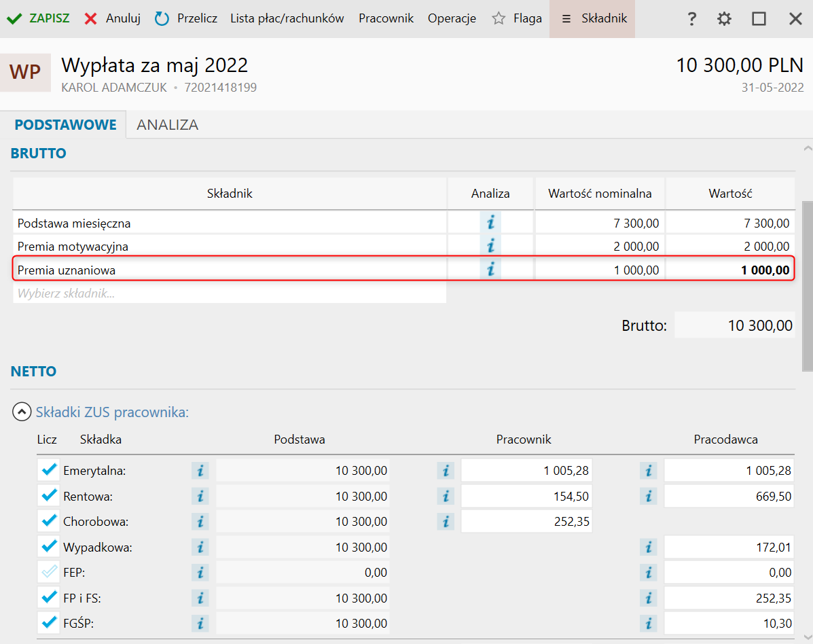813x644 pixels.
Task: Open the Składnik hamburger menu
Action: 592,19
